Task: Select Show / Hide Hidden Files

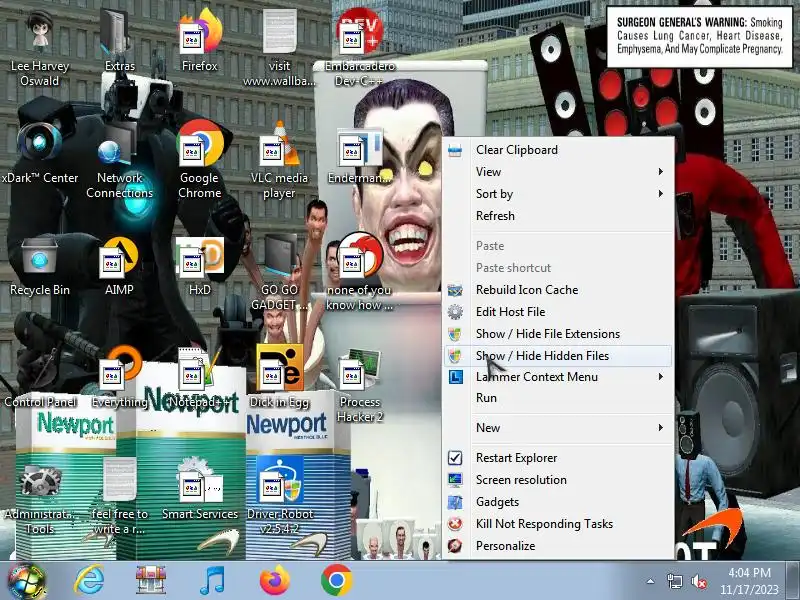Action: click(x=559, y=356)
